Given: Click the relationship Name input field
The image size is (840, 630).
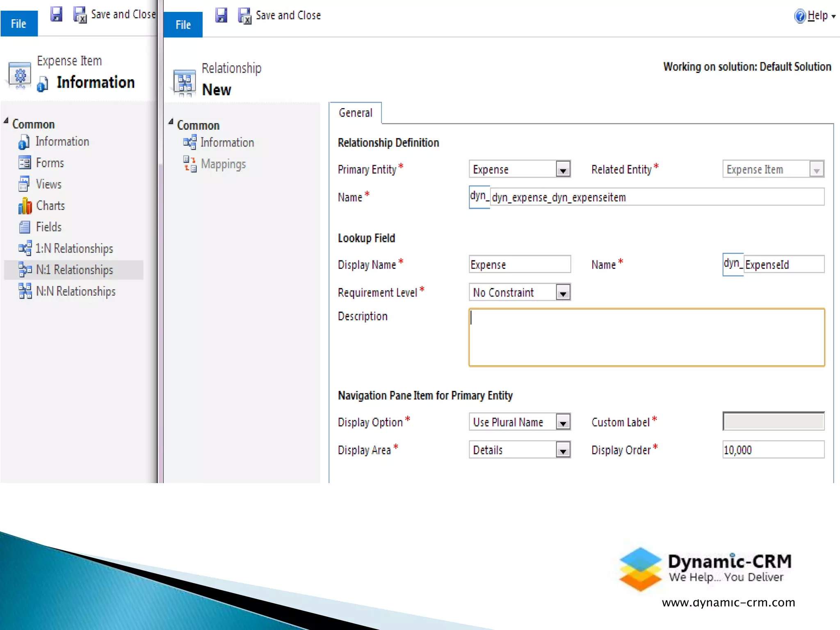Looking at the screenshot, I should [657, 197].
